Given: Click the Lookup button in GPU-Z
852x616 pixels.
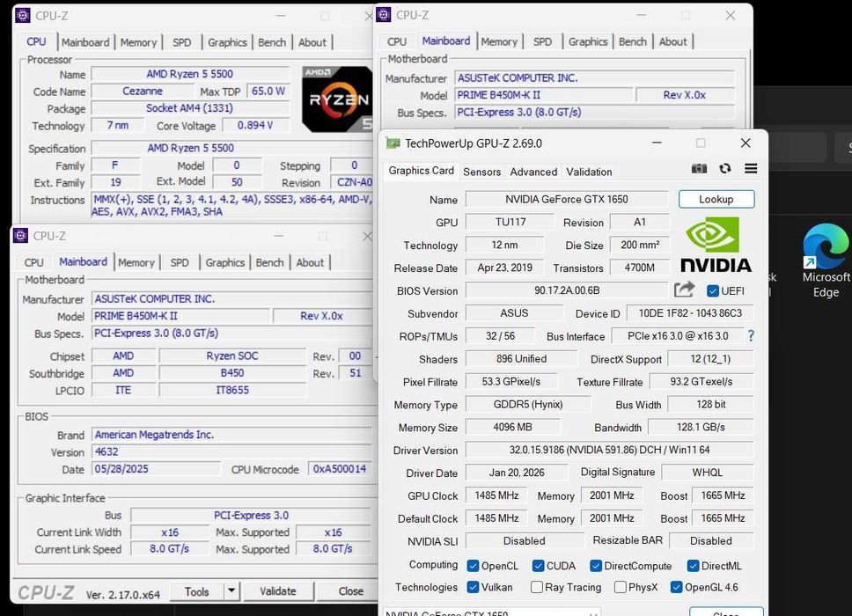Looking at the screenshot, I should [x=716, y=199].
